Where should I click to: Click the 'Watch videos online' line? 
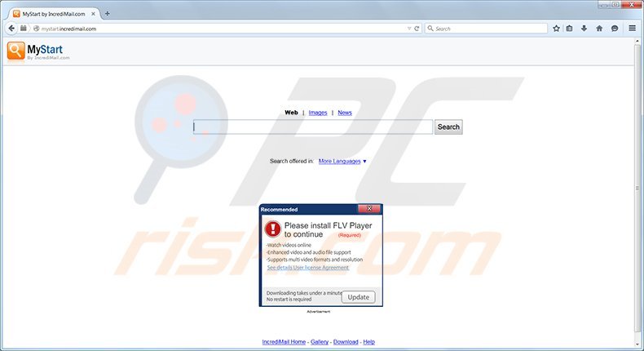[289, 245]
